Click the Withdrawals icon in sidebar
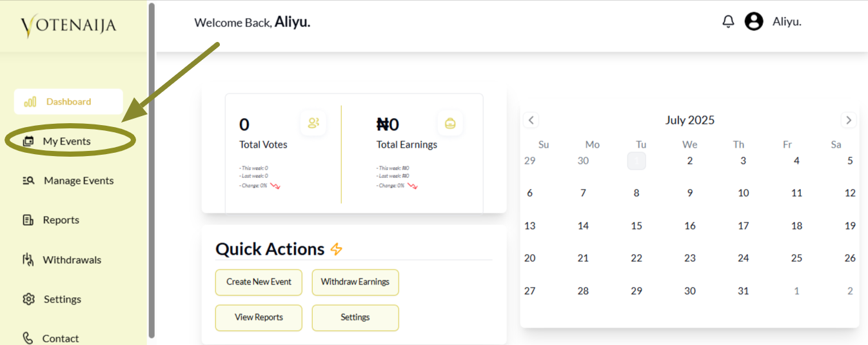Viewport: 868px width, 345px height. pyautogui.click(x=28, y=260)
